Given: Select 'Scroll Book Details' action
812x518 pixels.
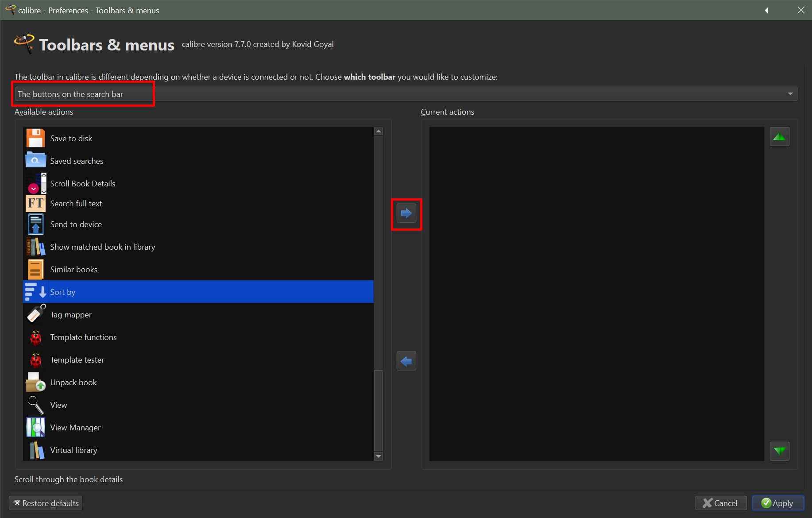Looking at the screenshot, I should pos(198,183).
